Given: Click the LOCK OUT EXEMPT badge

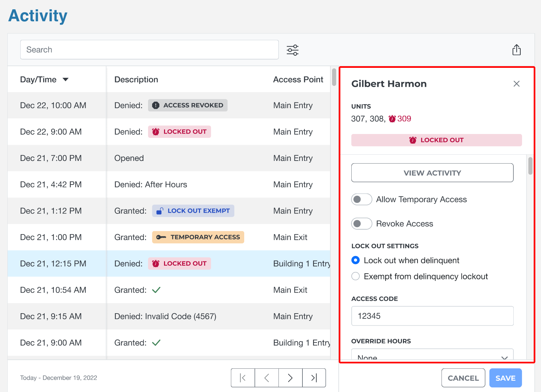Looking at the screenshot, I should coord(193,211).
